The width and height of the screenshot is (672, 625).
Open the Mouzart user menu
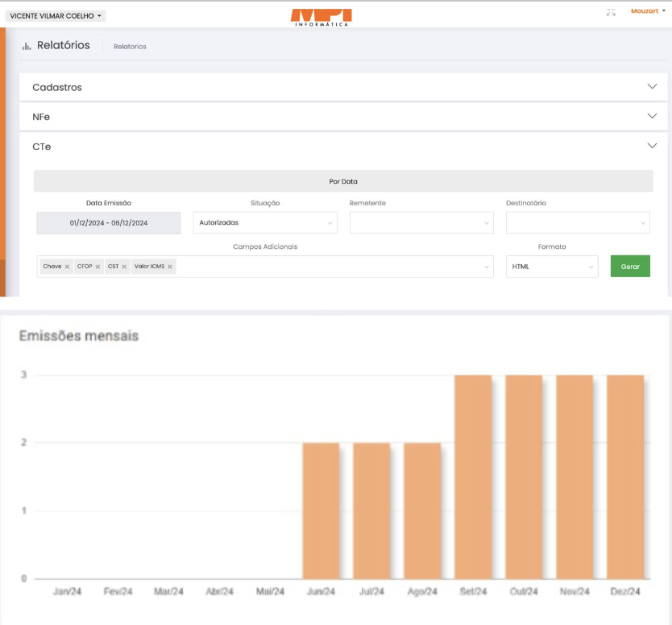point(647,11)
